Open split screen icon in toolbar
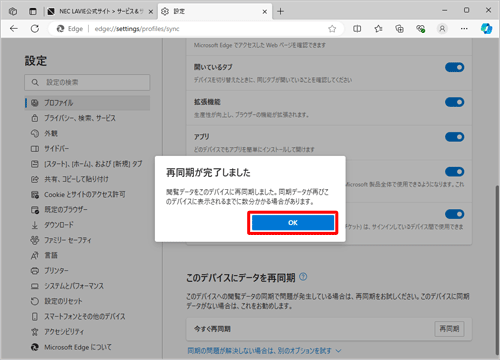 click(357, 29)
